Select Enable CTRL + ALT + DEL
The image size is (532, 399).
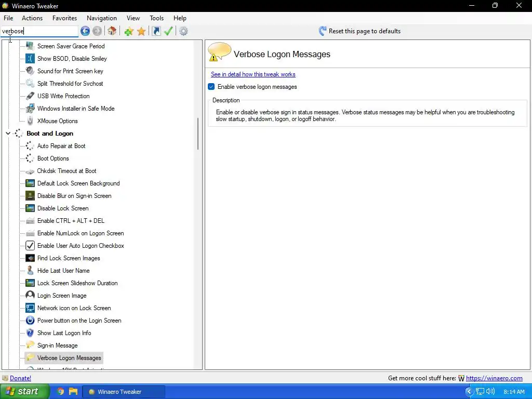point(71,221)
